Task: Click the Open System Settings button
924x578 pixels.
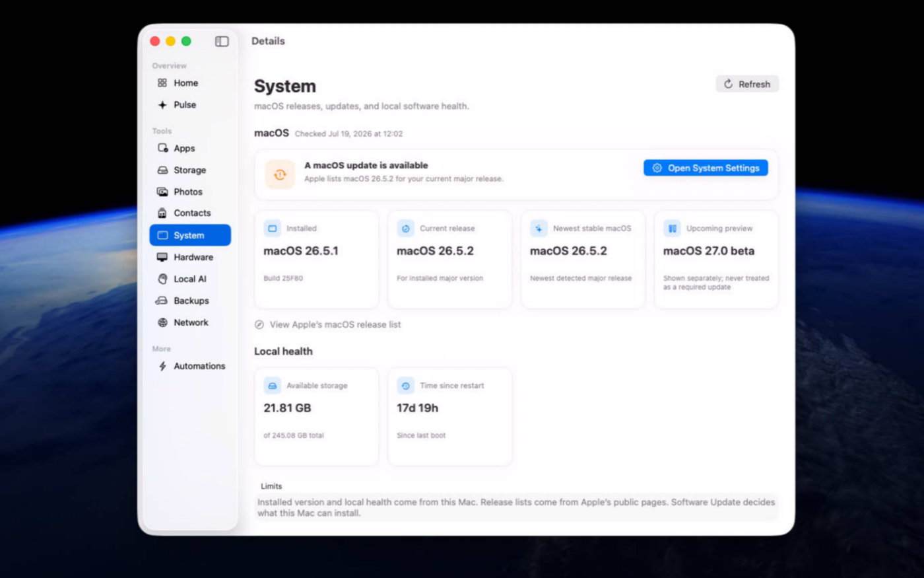Action: 706,168
